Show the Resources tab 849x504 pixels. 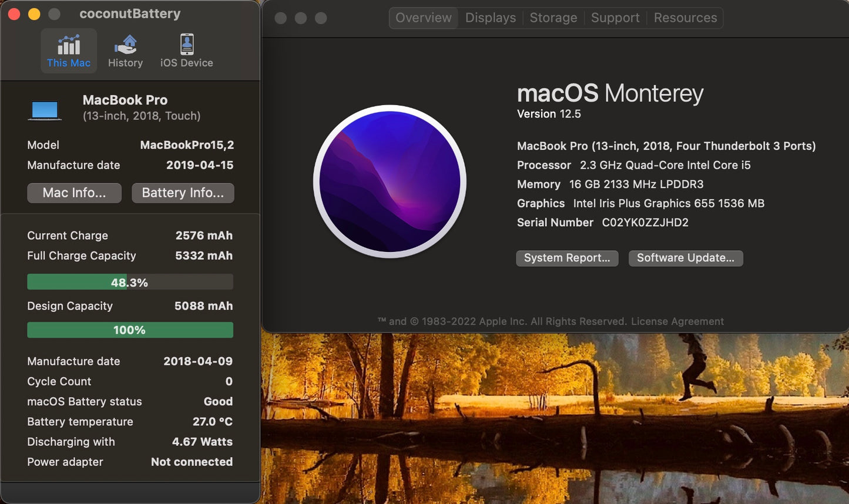[x=685, y=18]
